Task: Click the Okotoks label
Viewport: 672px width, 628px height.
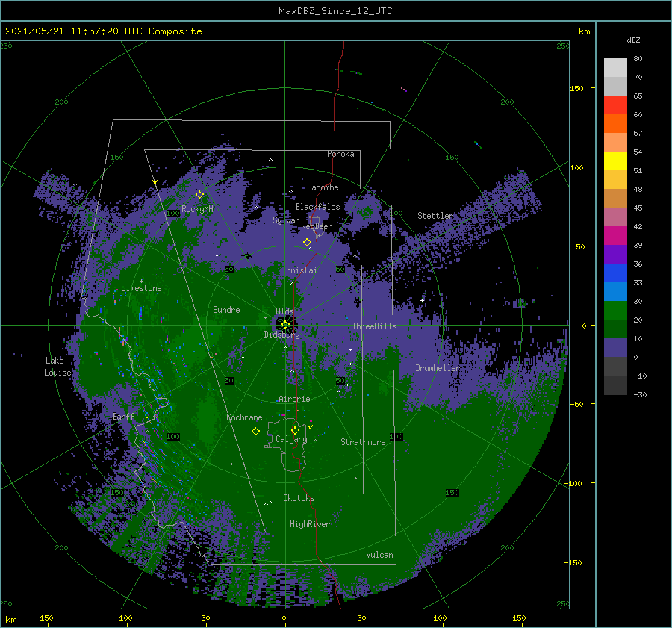Action: (x=299, y=498)
